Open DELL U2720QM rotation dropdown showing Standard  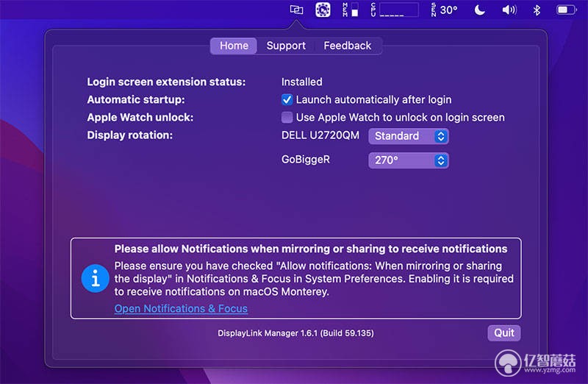coord(409,136)
